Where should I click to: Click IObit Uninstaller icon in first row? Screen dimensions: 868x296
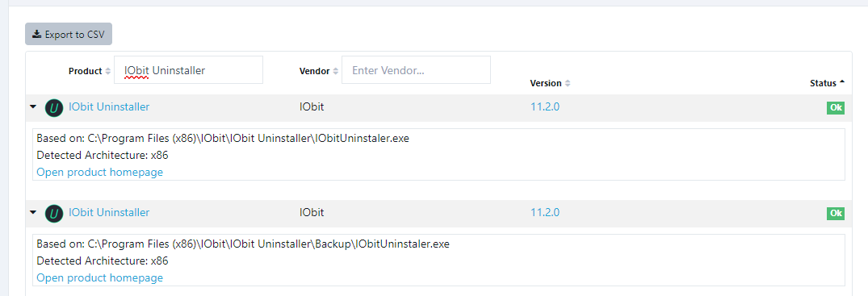tap(54, 108)
